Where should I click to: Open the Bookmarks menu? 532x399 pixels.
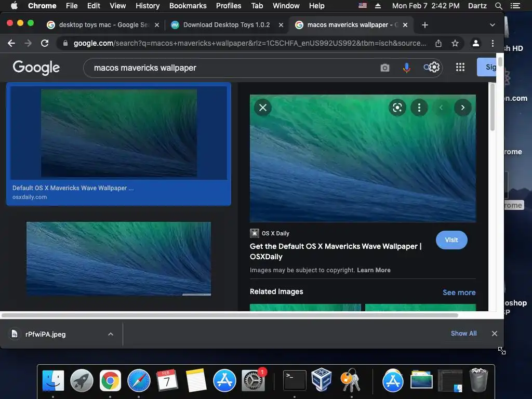pos(188,6)
